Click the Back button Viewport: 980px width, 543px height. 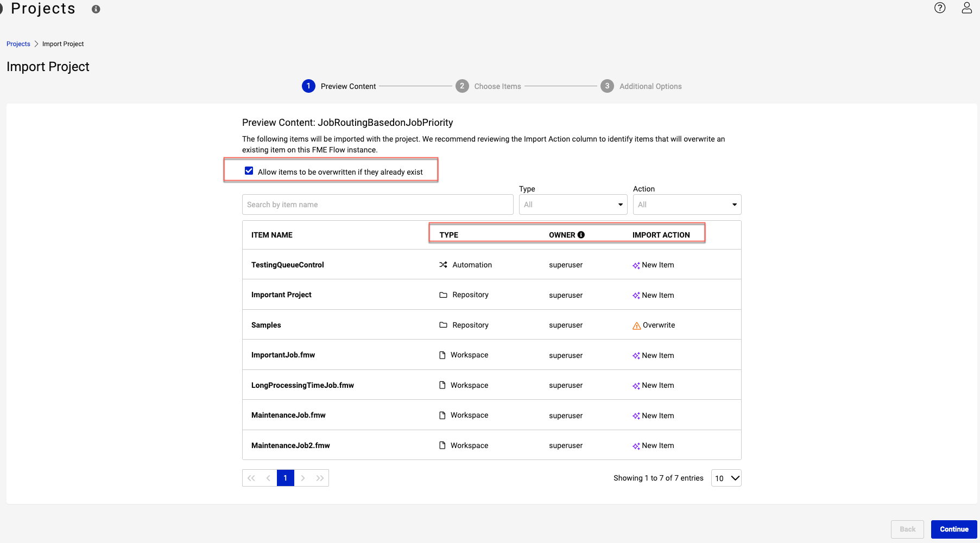(x=907, y=529)
